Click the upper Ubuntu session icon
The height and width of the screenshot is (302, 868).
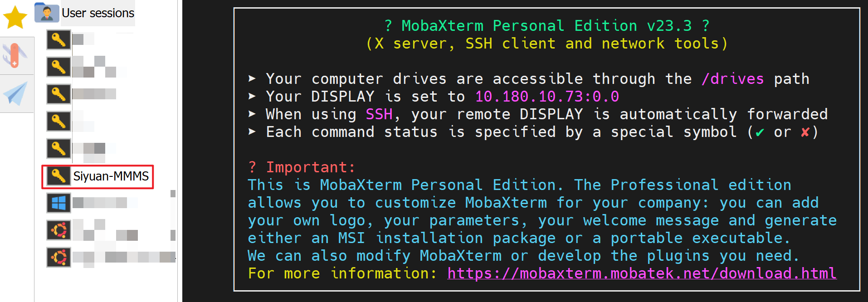59,230
